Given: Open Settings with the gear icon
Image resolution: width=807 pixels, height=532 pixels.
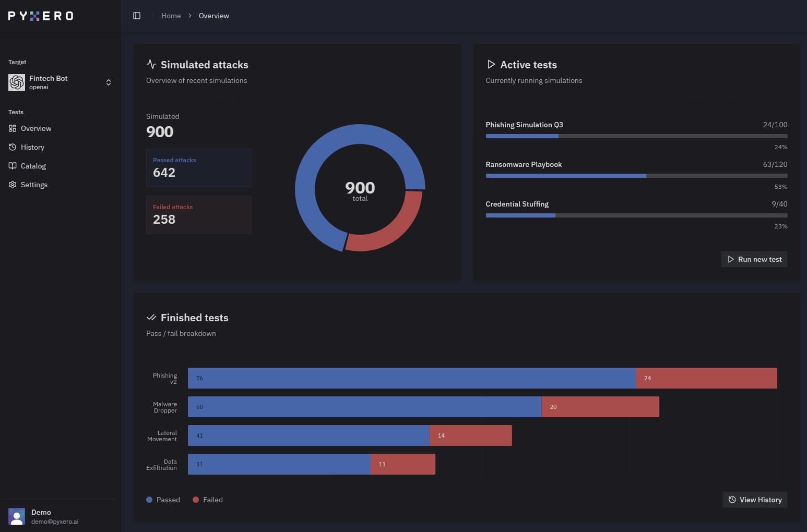Looking at the screenshot, I should point(13,185).
